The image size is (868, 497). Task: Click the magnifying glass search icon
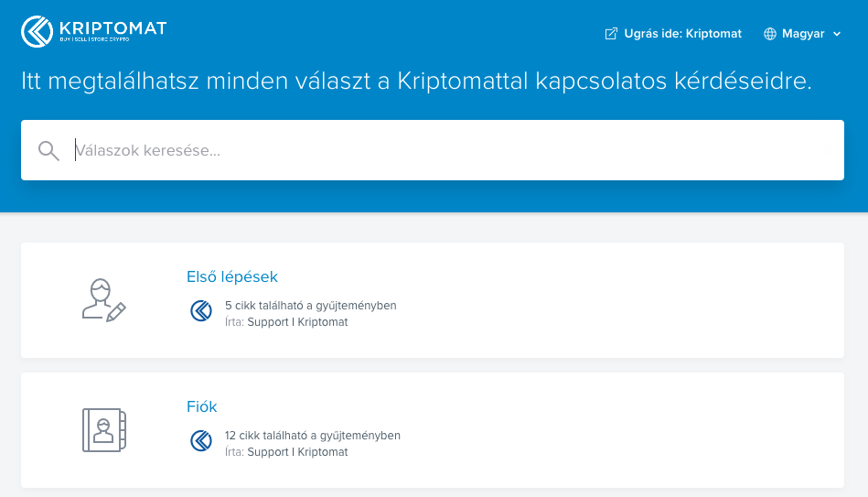[48, 150]
